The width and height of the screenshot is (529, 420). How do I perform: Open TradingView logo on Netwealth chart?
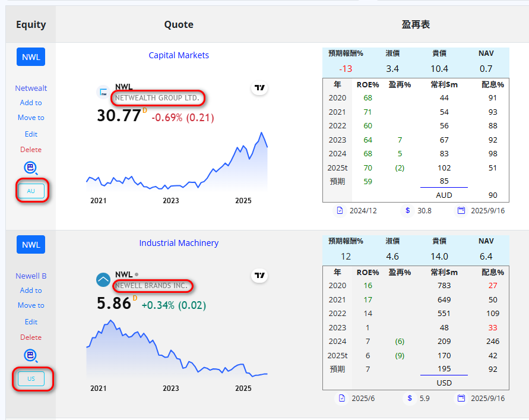[259, 88]
